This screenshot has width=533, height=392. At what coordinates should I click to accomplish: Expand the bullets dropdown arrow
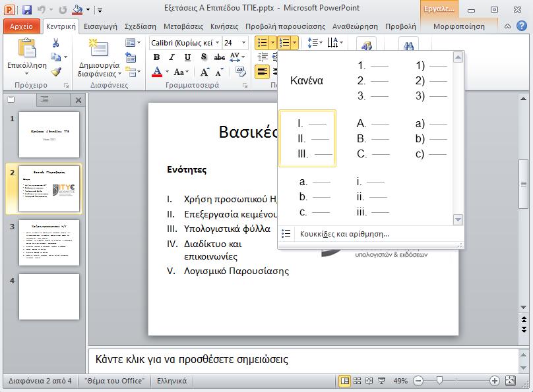click(272, 43)
